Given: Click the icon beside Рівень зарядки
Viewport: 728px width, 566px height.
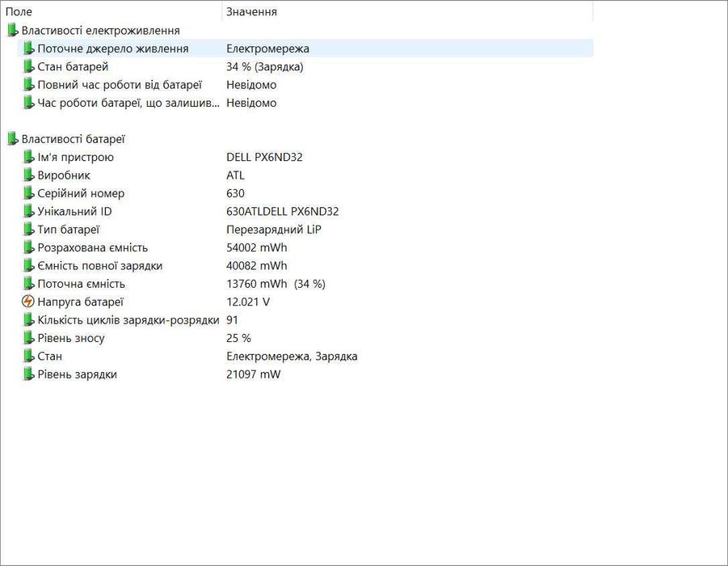Looking at the screenshot, I should click(x=29, y=374).
